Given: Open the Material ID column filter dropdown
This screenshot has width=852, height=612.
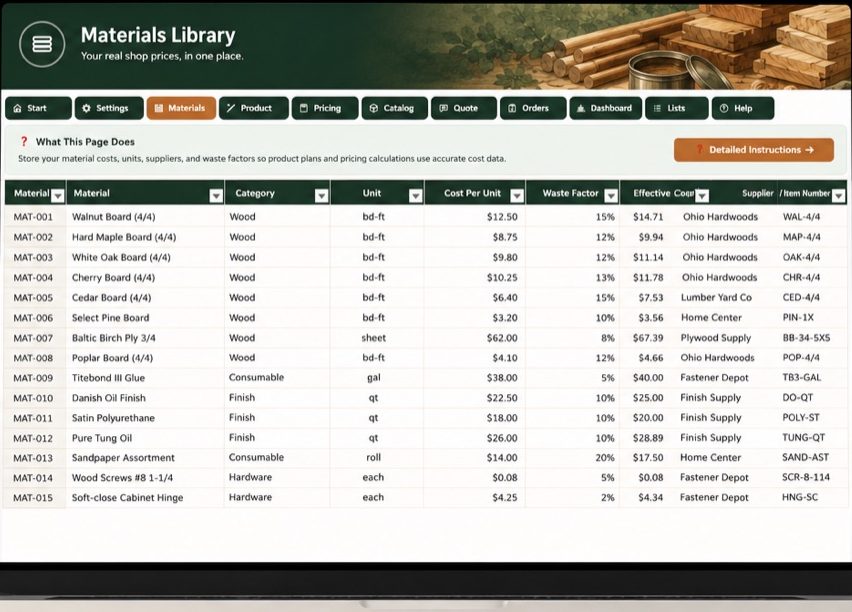Looking at the screenshot, I should pyautogui.click(x=58, y=196).
